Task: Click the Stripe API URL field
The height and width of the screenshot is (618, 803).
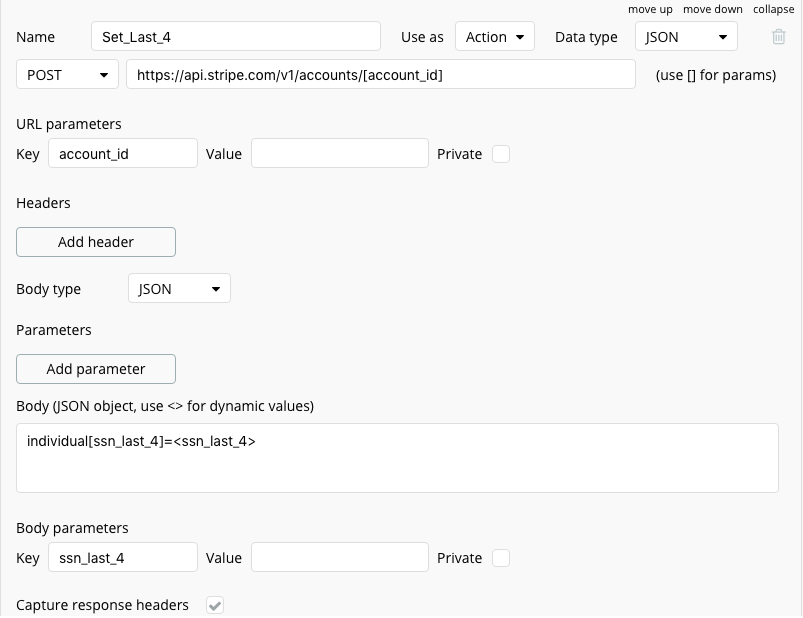Action: (380, 75)
